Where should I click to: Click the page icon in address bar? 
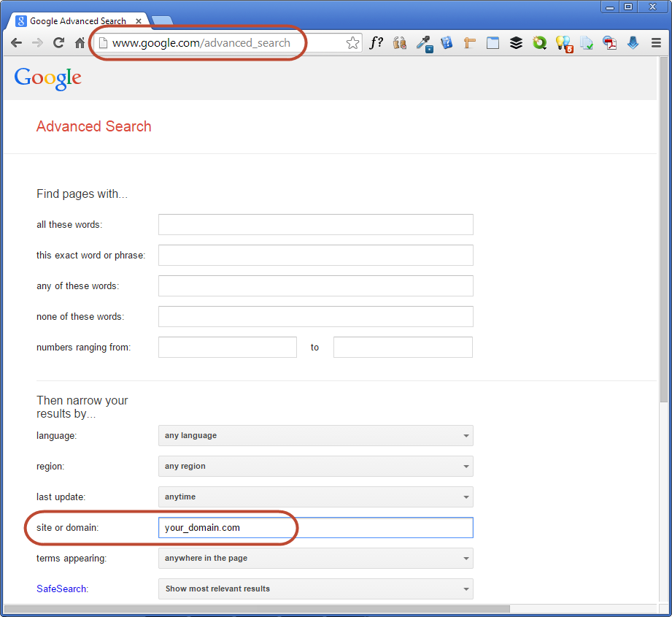103,43
